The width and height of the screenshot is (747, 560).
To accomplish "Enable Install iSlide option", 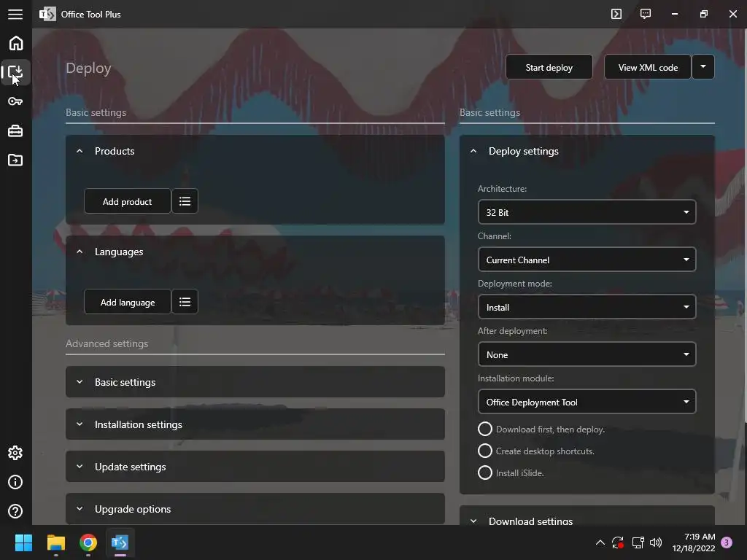I will click(485, 472).
